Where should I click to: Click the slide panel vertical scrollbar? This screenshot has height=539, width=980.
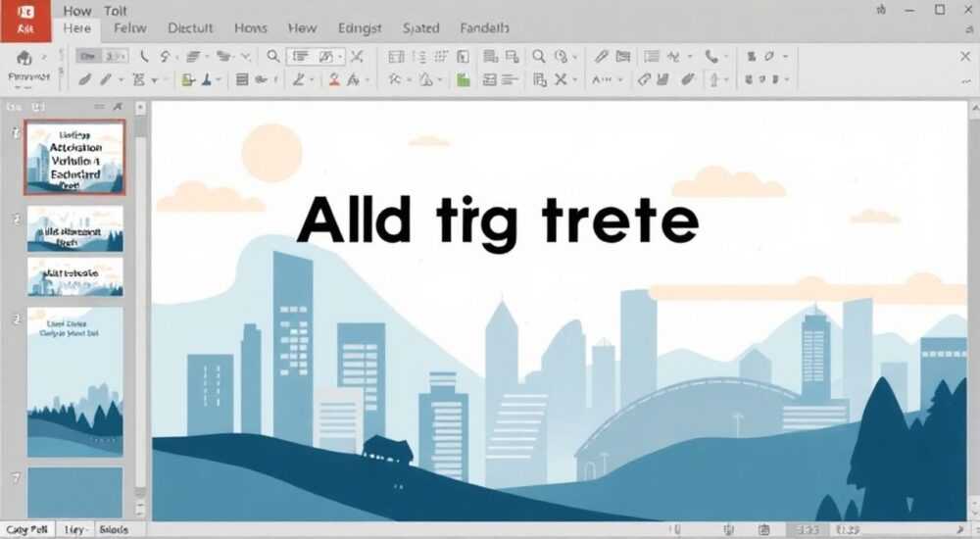pos(140,311)
